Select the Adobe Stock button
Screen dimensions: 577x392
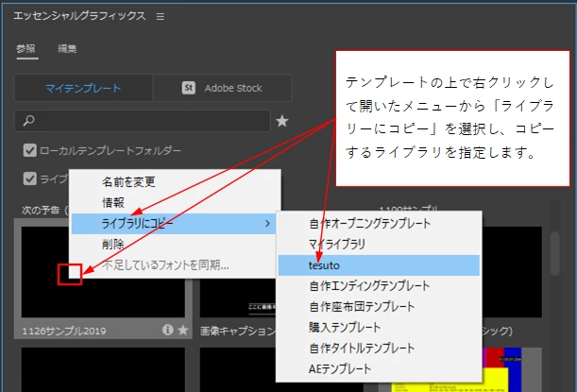(223, 88)
